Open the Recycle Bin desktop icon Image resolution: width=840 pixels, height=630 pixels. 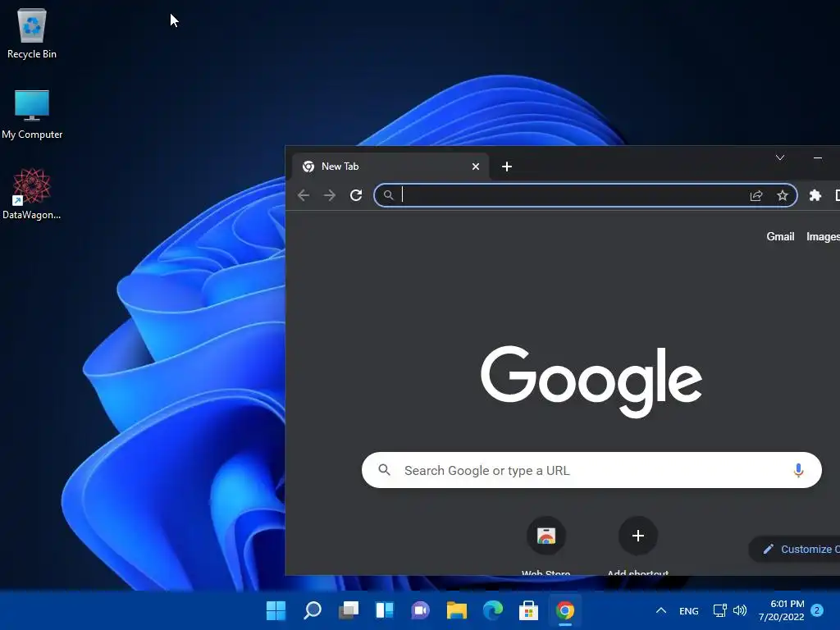pyautogui.click(x=32, y=33)
